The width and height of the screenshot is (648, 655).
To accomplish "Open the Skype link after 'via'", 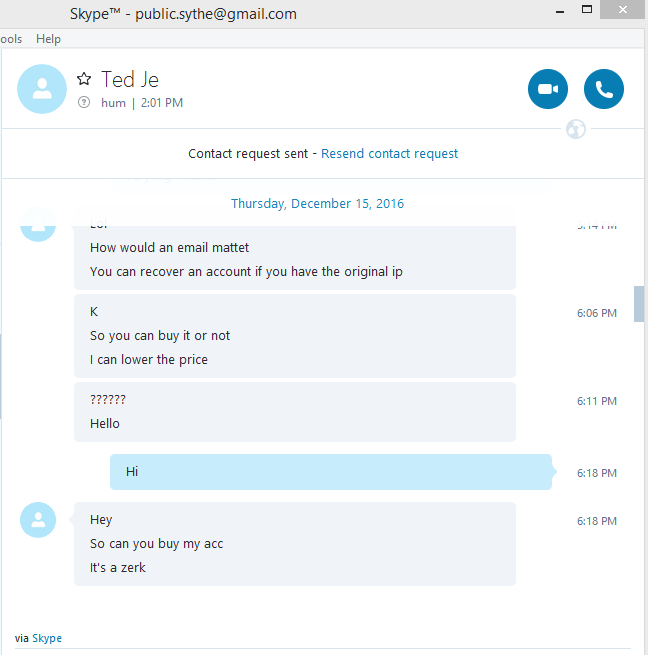I will pos(47,638).
